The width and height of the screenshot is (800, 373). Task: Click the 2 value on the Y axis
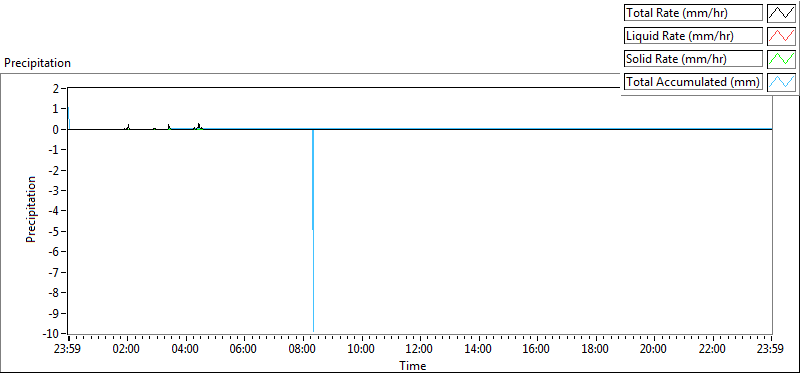click(x=57, y=88)
